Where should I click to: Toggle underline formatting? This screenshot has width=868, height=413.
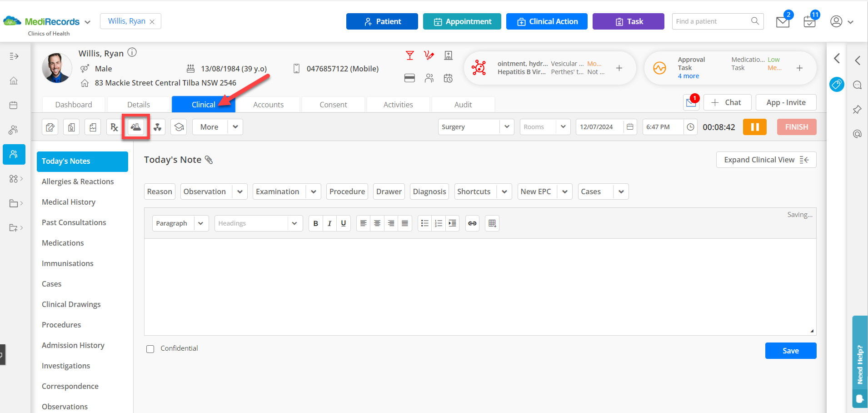coord(344,223)
